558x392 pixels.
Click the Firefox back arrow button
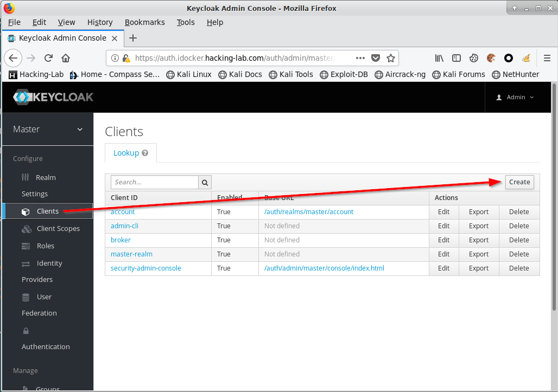(13, 58)
